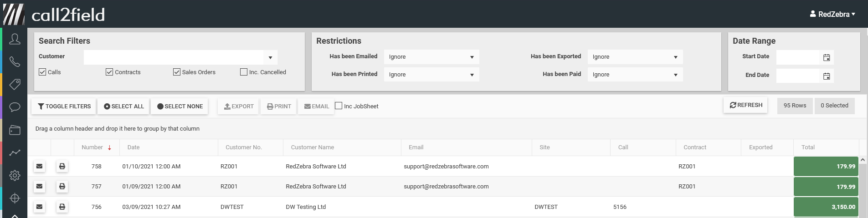The image size is (868, 218).
Task: Enable the Inc. Cancelled checkbox
Action: pyautogui.click(x=244, y=72)
